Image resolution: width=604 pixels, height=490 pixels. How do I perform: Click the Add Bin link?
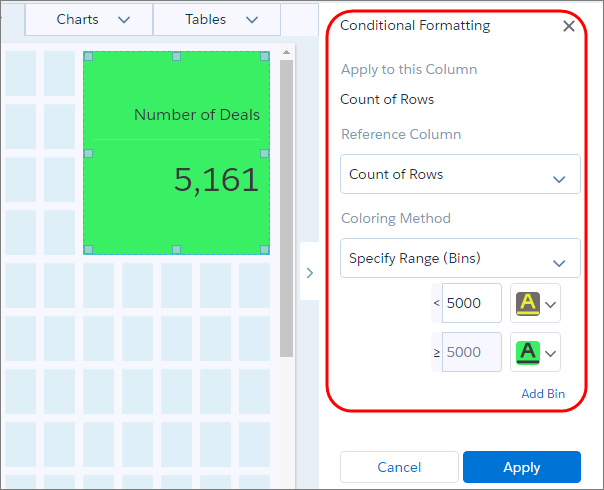click(x=543, y=394)
